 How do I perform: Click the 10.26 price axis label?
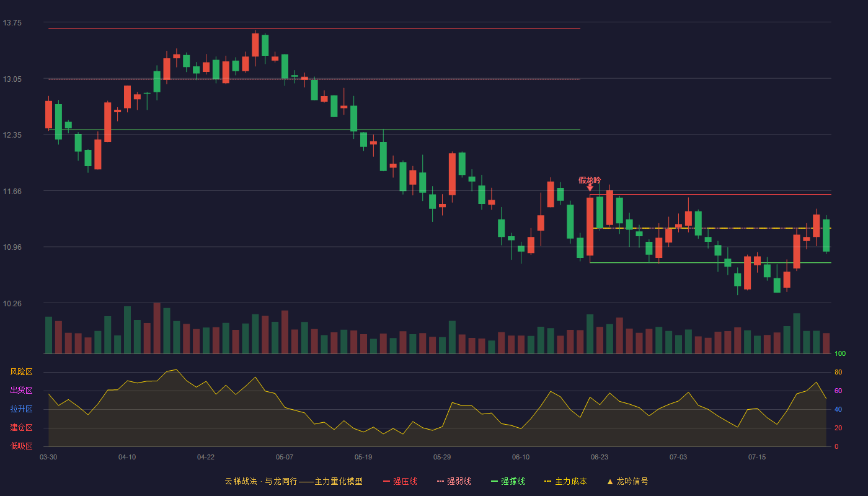click(12, 303)
